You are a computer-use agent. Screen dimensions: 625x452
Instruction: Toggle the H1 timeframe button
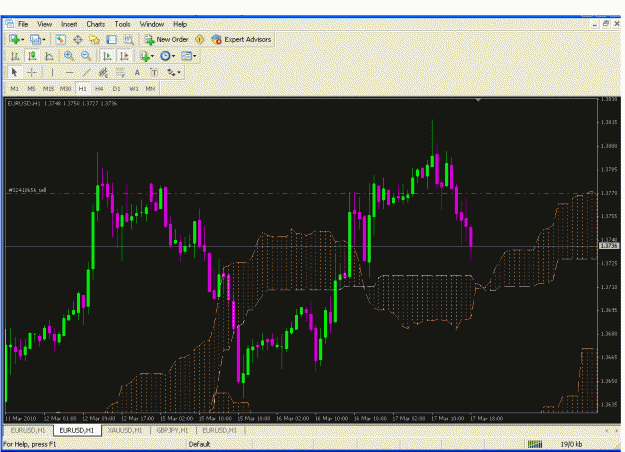[83, 89]
